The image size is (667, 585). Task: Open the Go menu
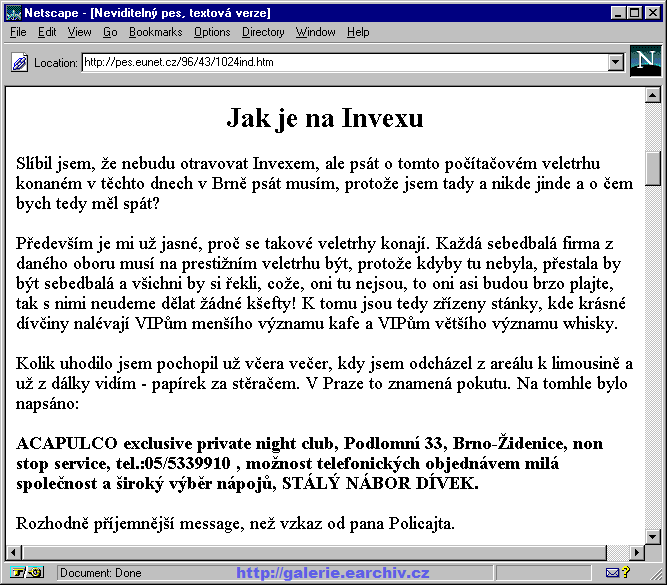click(x=110, y=32)
